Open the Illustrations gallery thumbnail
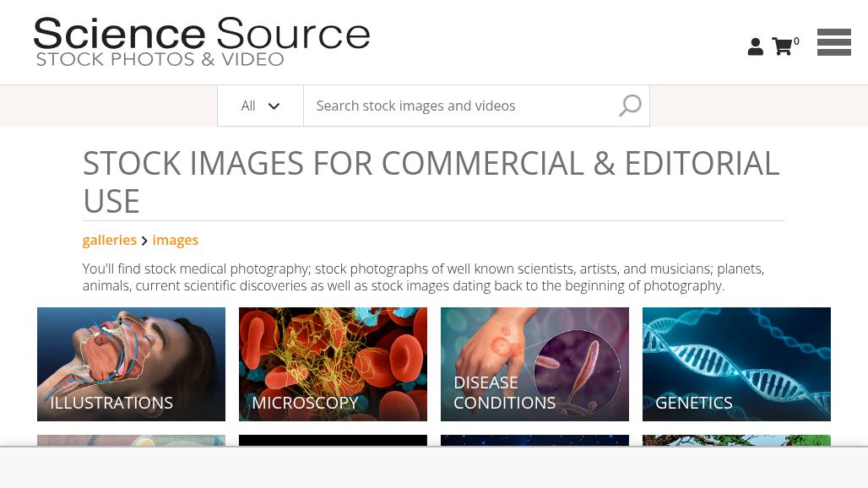The height and width of the screenshot is (488, 868). [x=131, y=364]
